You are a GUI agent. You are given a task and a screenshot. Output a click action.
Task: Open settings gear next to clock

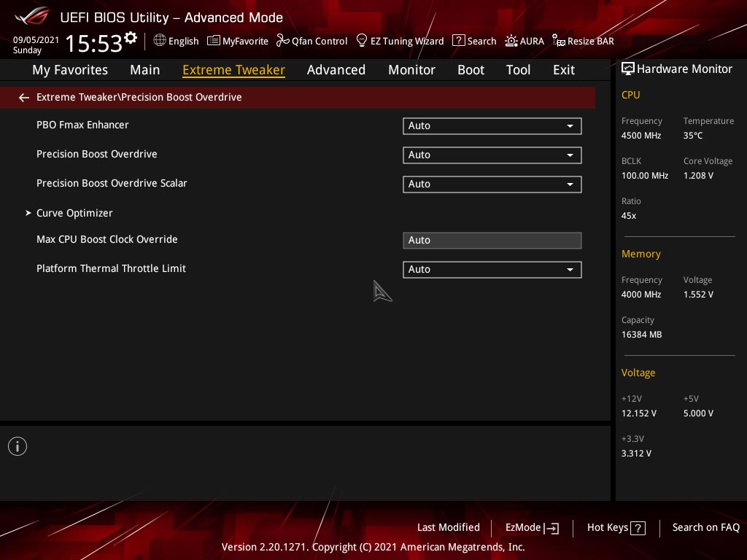click(131, 38)
